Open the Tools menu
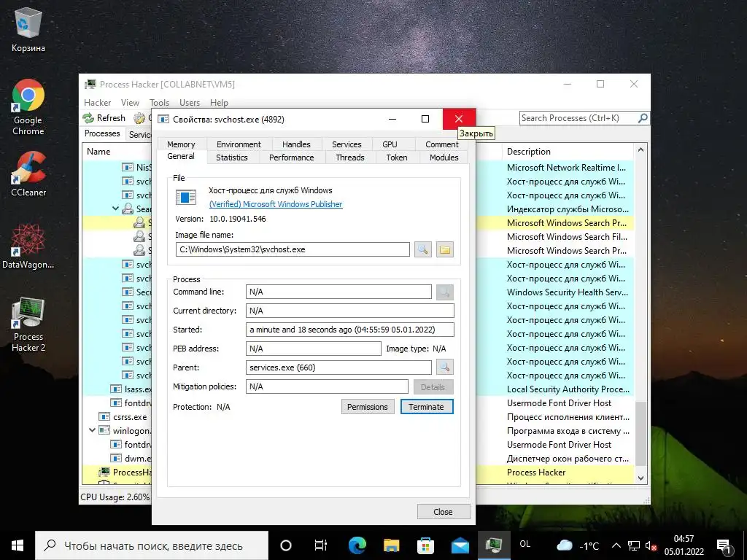The image size is (747, 560). click(159, 102)
